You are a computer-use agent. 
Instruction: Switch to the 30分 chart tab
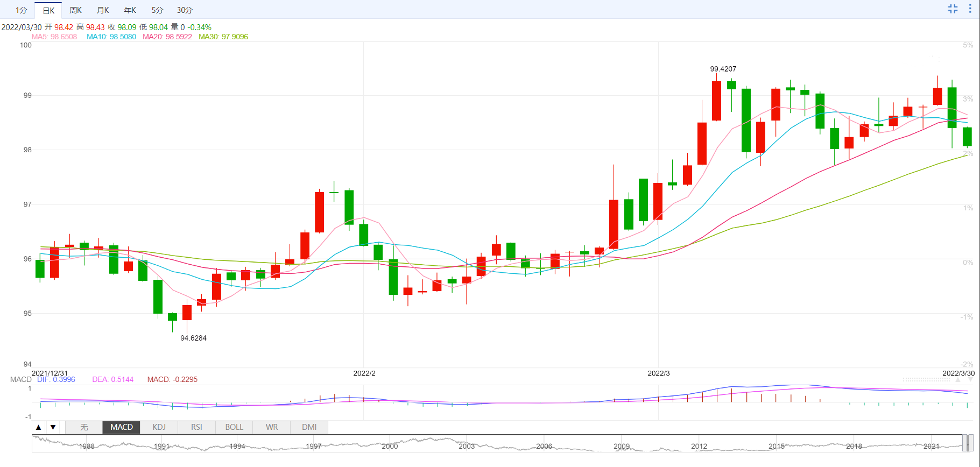pos(185,10)
